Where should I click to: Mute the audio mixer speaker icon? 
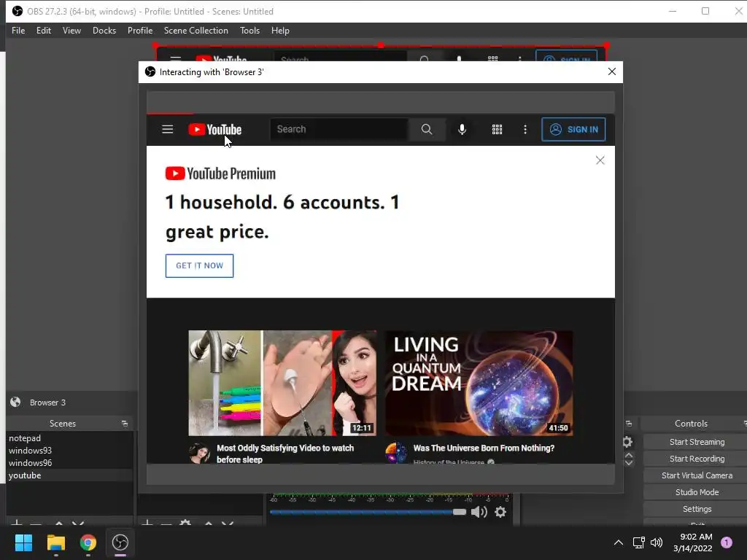point(479,512)
